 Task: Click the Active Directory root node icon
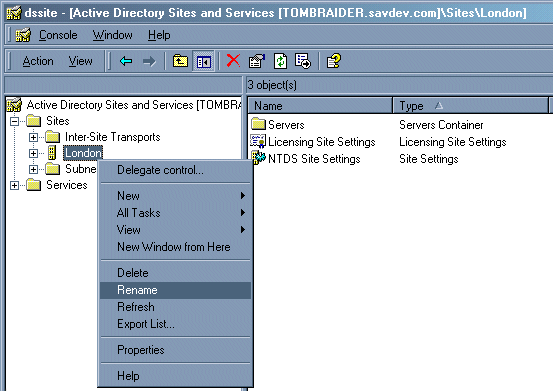pos(14,105)
